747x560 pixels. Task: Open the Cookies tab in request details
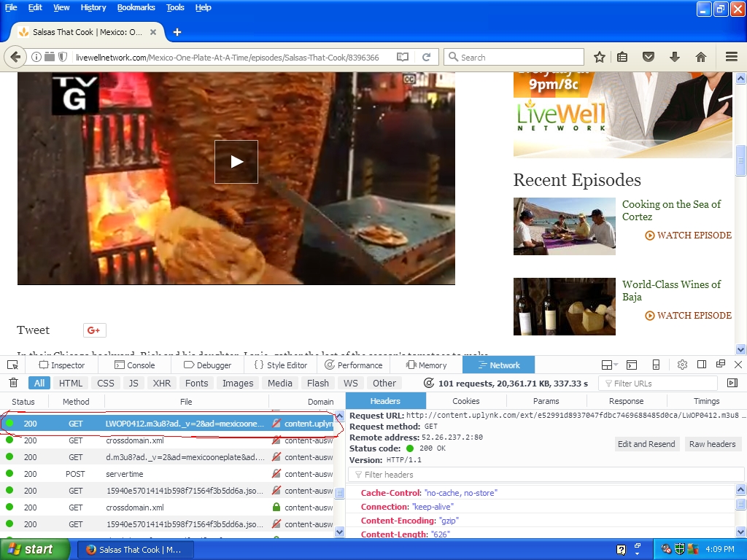click(466, 401)
